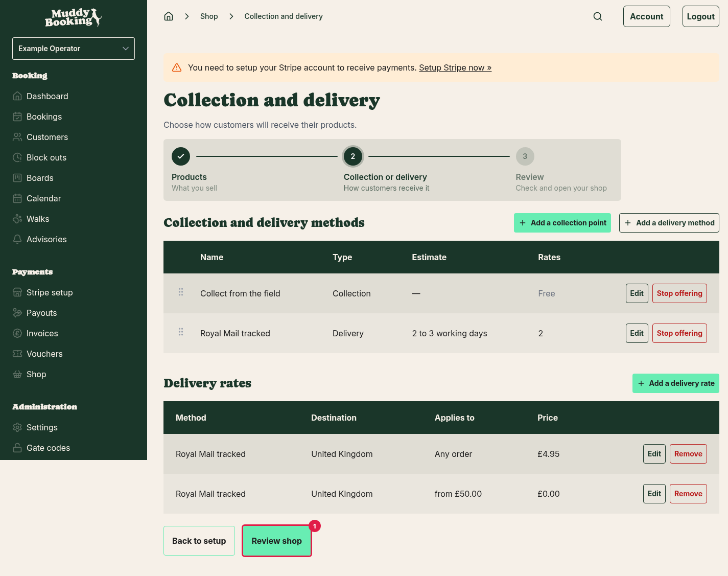728x576 pixels.
Task: Click the Settings gear icon
Action: tap(17, 427)
